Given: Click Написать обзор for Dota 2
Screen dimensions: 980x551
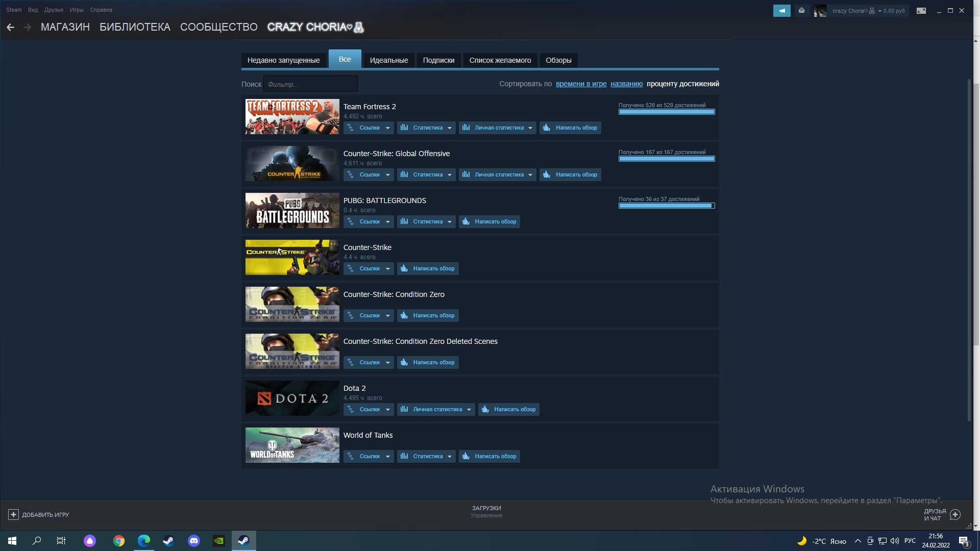Looking at the screenshot, I should pyautogui.click(x=508, y=409).
